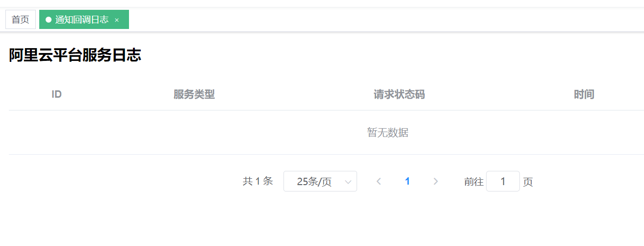Click the 服务类型 column header
Image resolution: width=644 pixels, height=246 pixels.
coord(194,94)
